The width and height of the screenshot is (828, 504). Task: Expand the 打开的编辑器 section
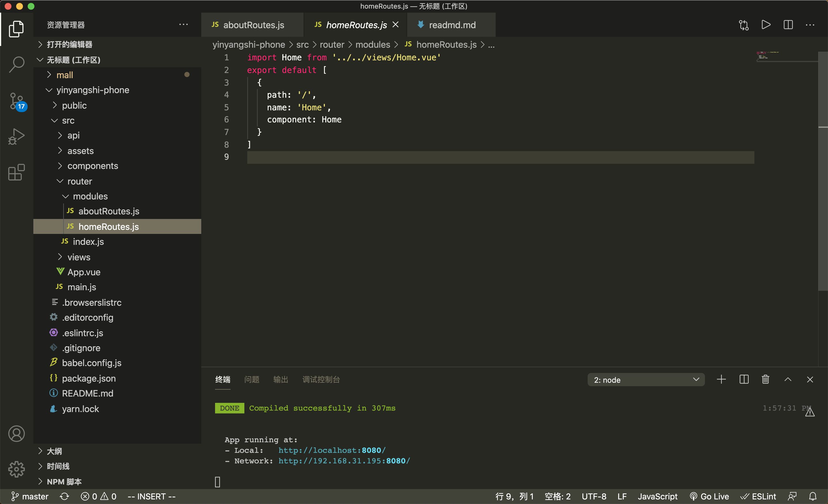point(117,44)
